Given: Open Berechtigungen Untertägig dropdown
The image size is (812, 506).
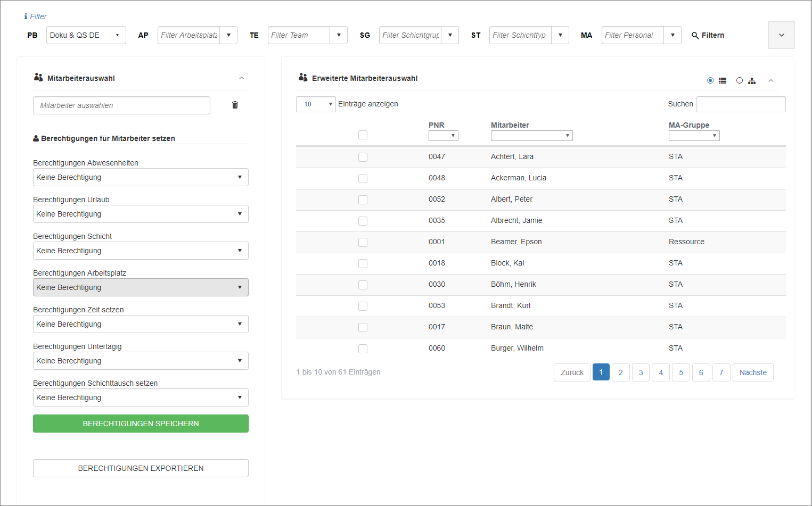Looking at the screenshot, I should (x=141, y=361).
